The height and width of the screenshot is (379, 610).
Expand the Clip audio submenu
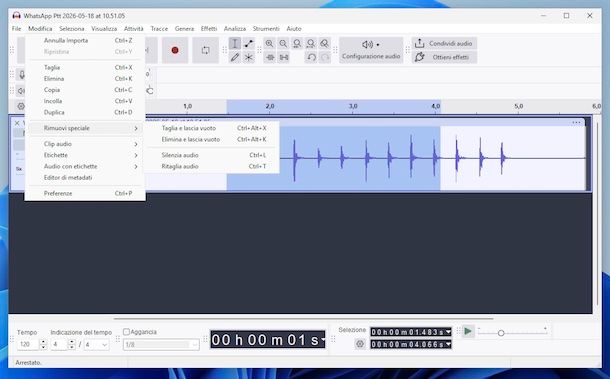(85, 144)
